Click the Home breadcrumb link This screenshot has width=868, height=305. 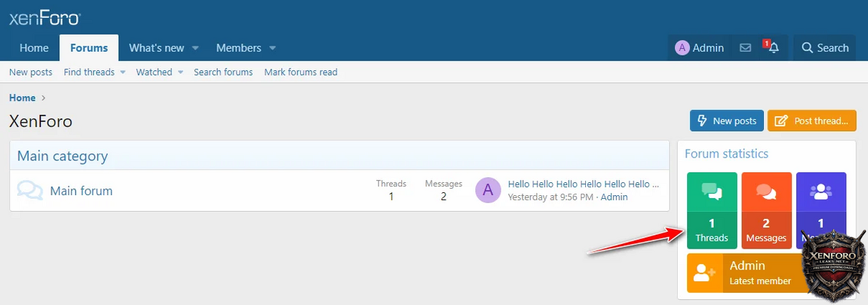coord(22,98)
